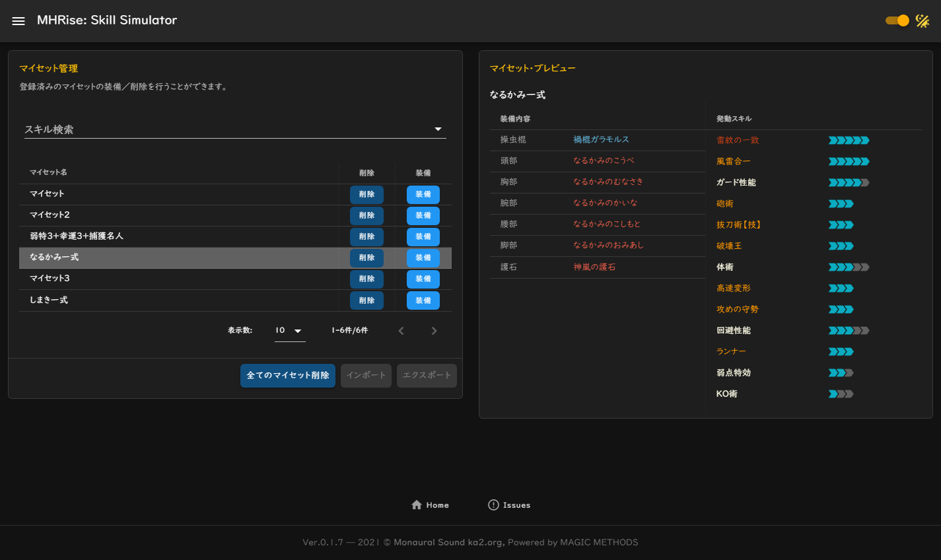Viewport: 941px width, 560px height.
Task: Go to the next page arrow
Action: coord(434,331)
